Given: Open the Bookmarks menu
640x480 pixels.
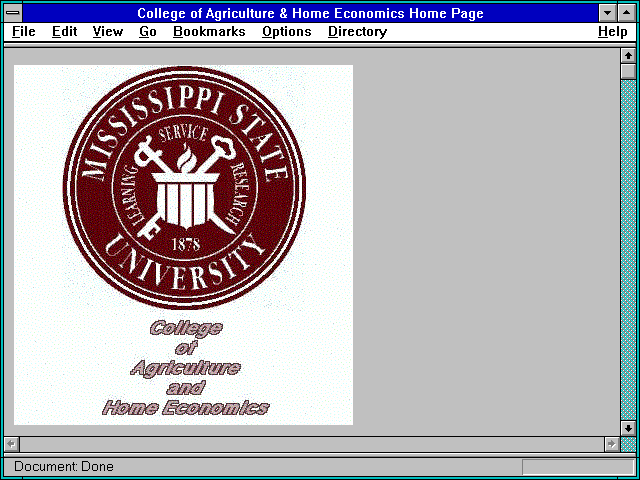Looking at the screenshot, I should tap(209, 32).
